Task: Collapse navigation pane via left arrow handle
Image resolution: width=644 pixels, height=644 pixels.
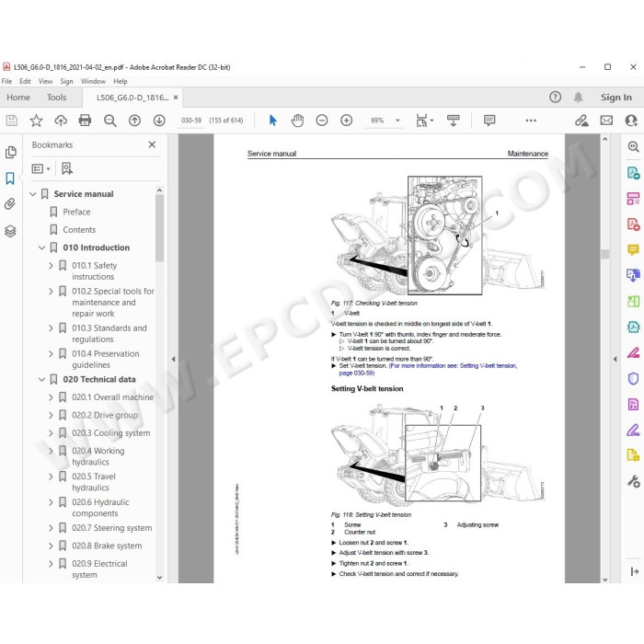Action: (173, 359)
